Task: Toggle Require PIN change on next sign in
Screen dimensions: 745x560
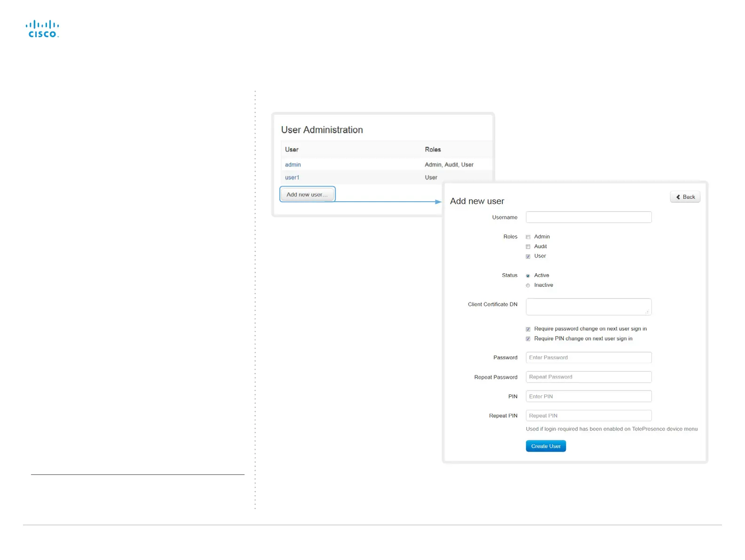Action: point(528,339)
